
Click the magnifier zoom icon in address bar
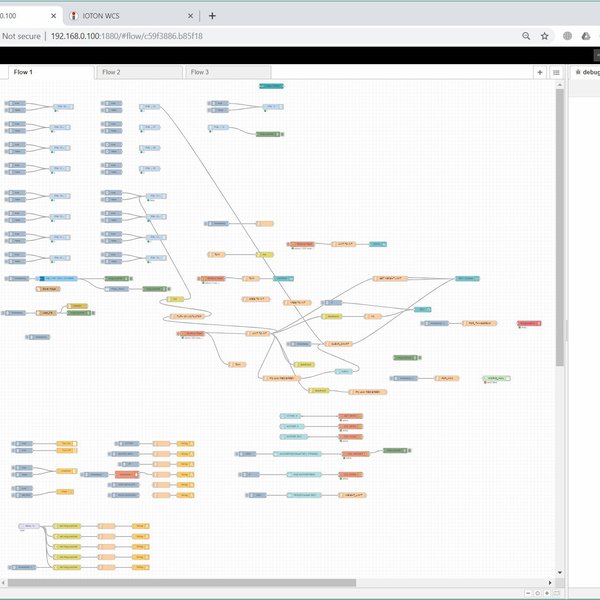(x=526, y=35)
